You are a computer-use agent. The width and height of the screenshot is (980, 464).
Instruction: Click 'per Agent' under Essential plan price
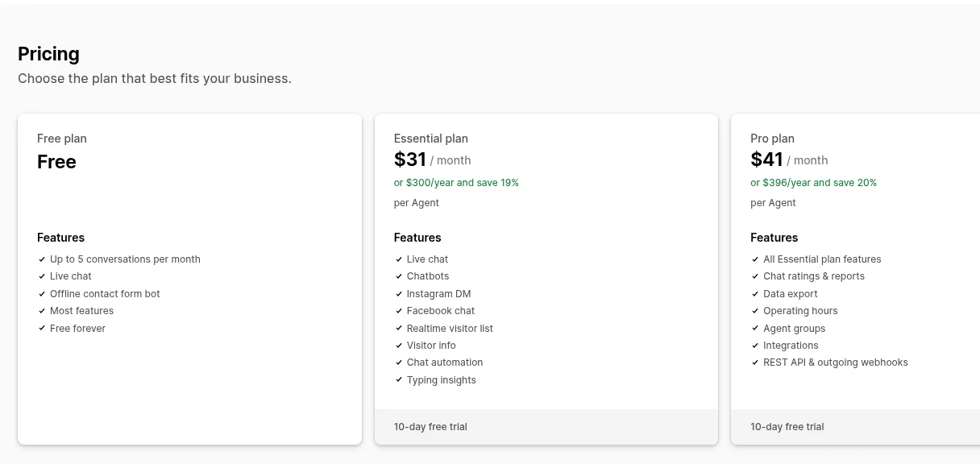coord(417,203)
